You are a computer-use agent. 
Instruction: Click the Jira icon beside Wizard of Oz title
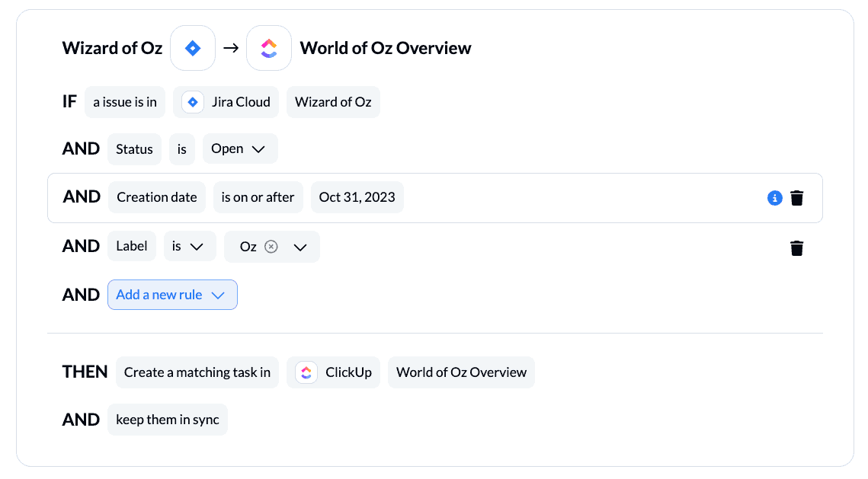pyautogui.click(x=193, y=48)
